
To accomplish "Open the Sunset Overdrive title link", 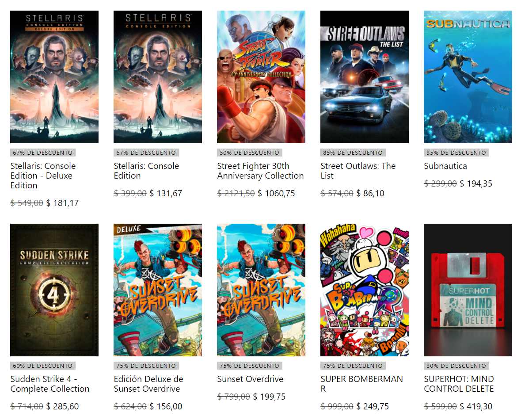I will (250, 379).
